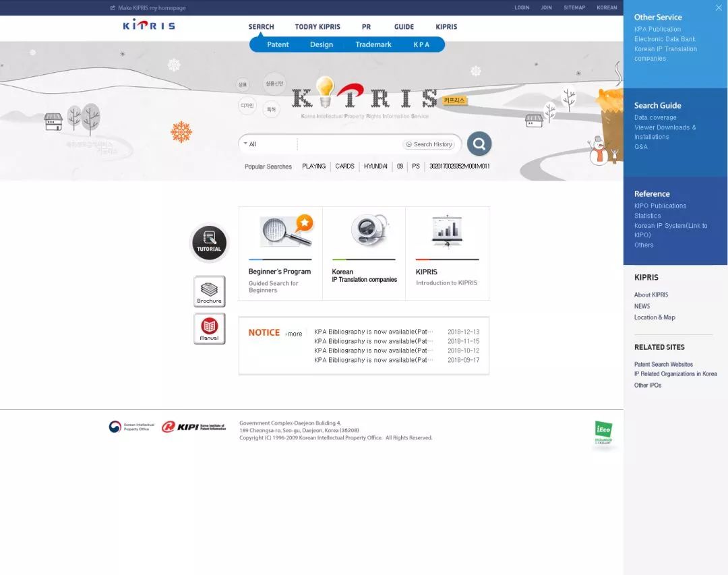Click the search keyword input field
Image resolution: width=728 pixels, height=575 pixels.
pyautogui.click(x=349, y=144)
